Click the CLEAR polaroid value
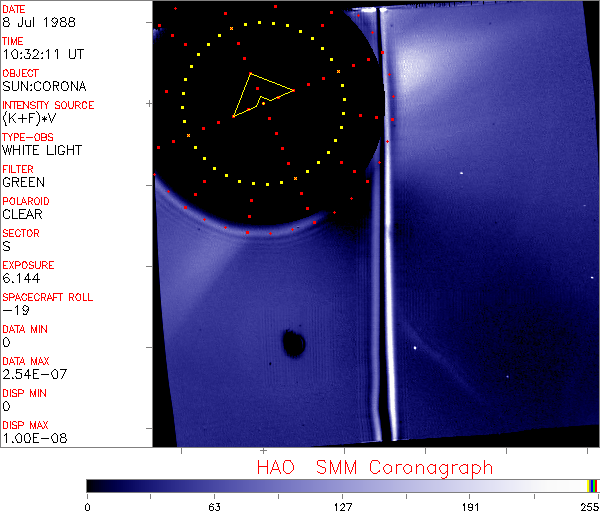 24,215
